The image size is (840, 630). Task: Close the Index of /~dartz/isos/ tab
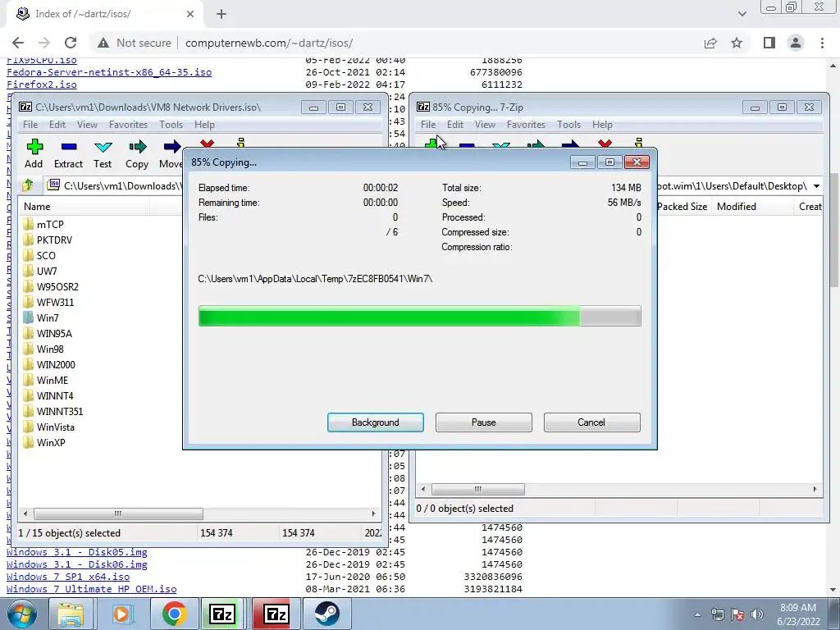tap(190, 14)
